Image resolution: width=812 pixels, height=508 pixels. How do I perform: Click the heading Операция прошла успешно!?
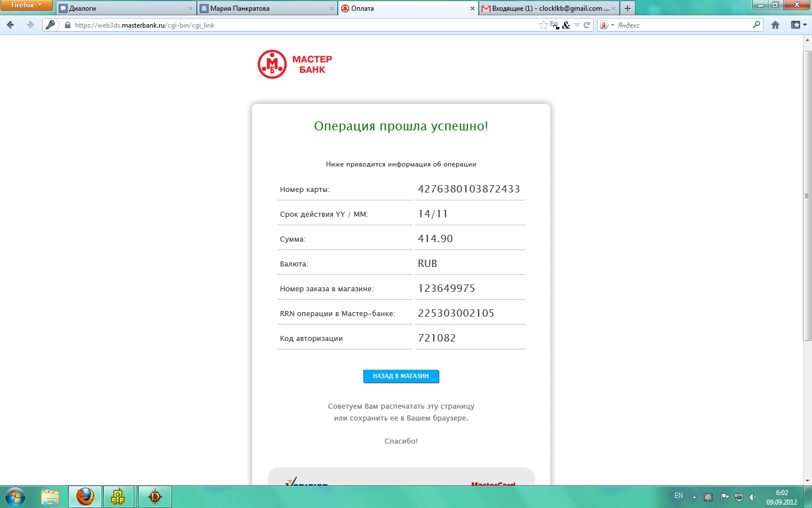tap(401, 126)
